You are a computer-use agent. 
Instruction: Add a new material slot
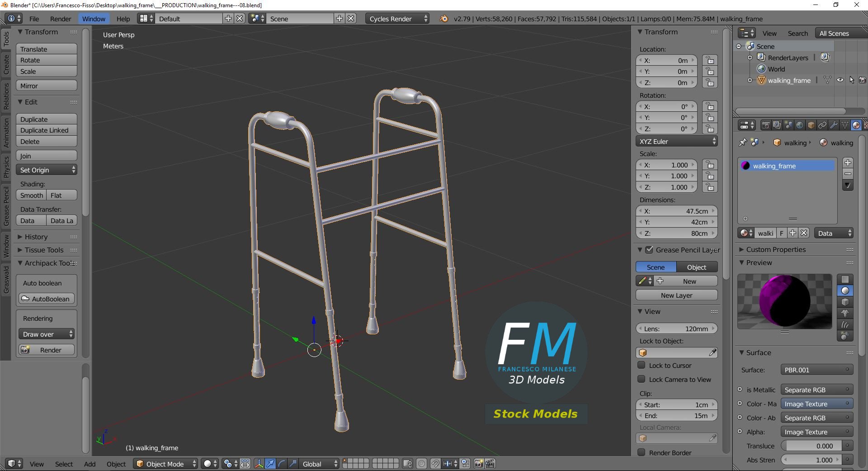848,162
